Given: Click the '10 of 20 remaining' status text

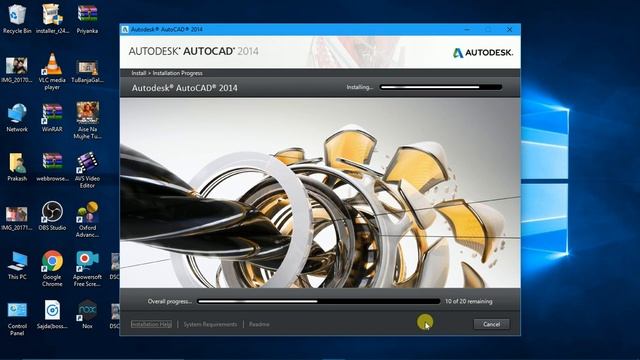Looking at the screenshot, I should click(x=469, y=301).
